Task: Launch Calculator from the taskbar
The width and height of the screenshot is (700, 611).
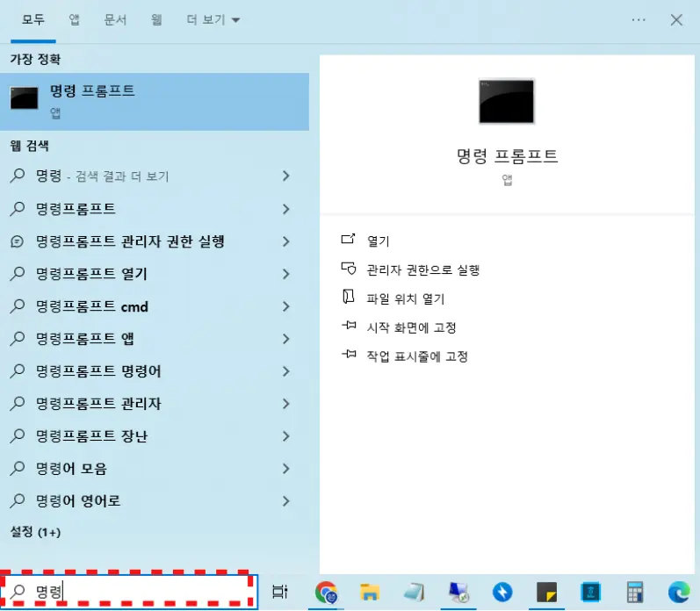Action: pyautogui.click(x=636, y=593)
